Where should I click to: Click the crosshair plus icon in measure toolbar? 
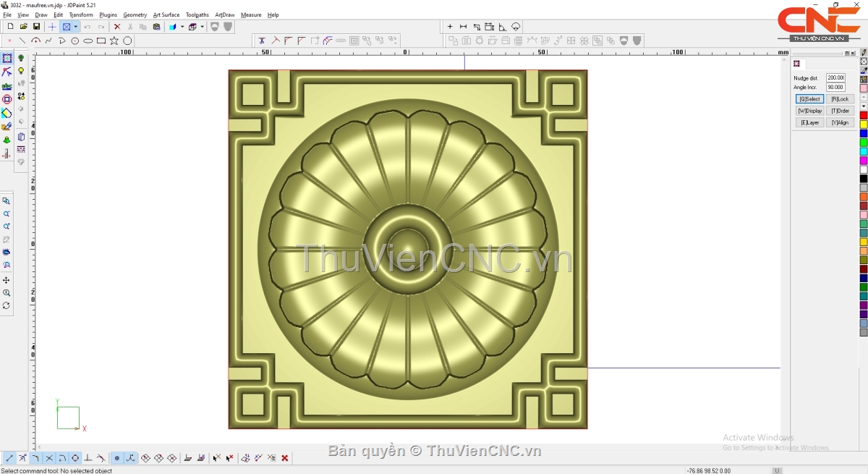tap(451, 27)
